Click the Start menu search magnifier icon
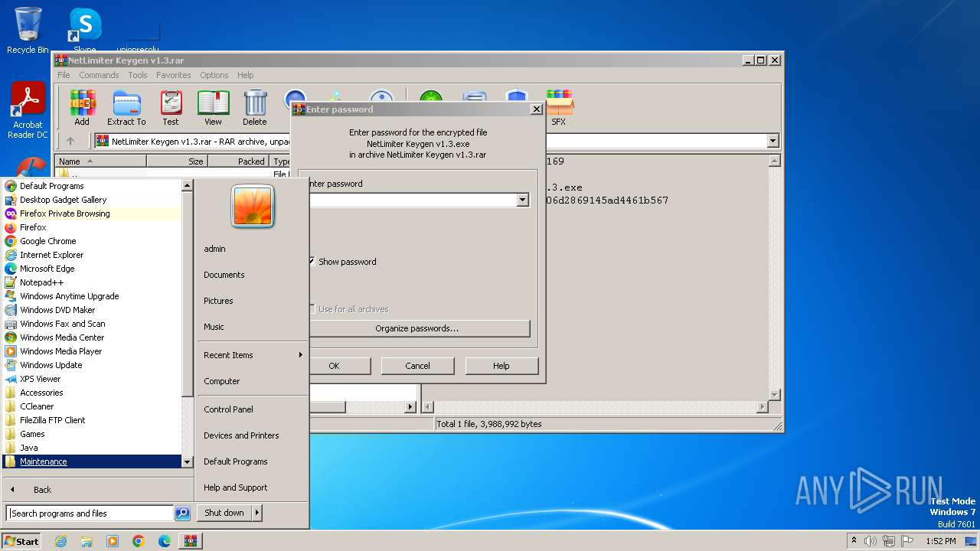Screen dimensions: 980x551 tap(182, 514)
